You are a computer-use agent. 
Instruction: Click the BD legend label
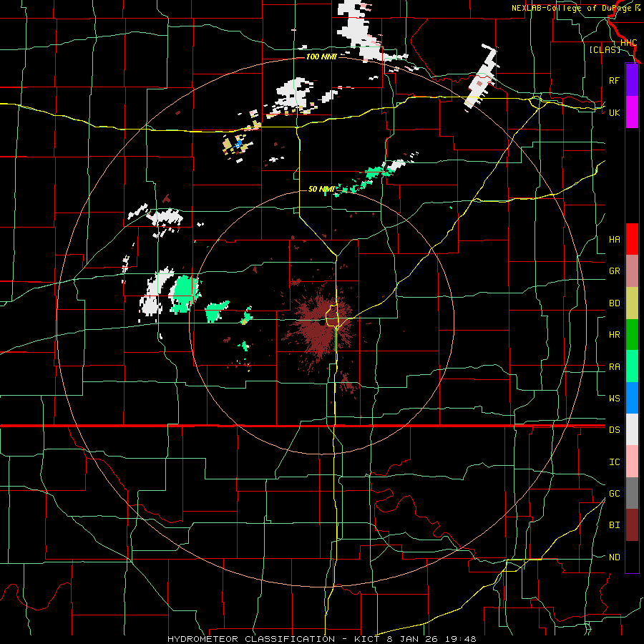pyautogui.click(x=614, y=303)
